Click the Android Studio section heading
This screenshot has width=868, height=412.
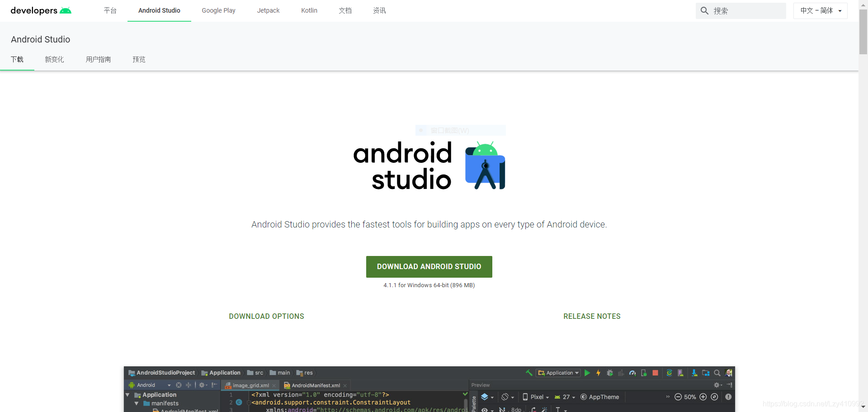pyautogui.click(x=41, y=39)
